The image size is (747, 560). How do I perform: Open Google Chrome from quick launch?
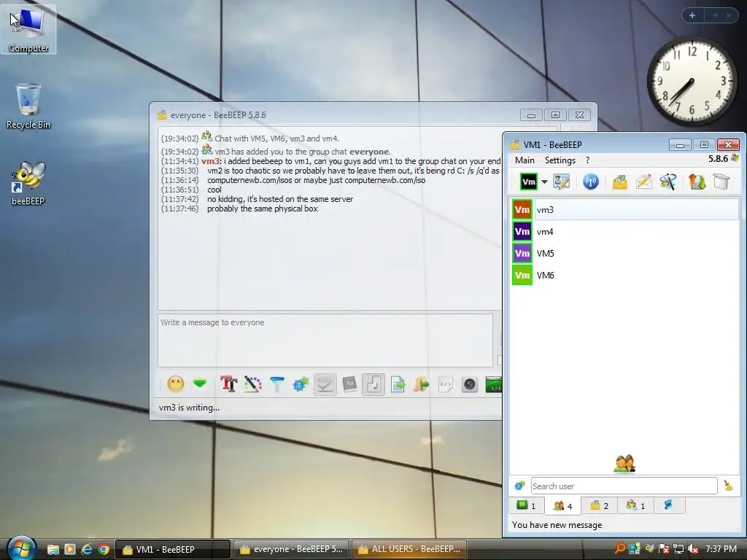pyautogui.click(x=104, y=549)
